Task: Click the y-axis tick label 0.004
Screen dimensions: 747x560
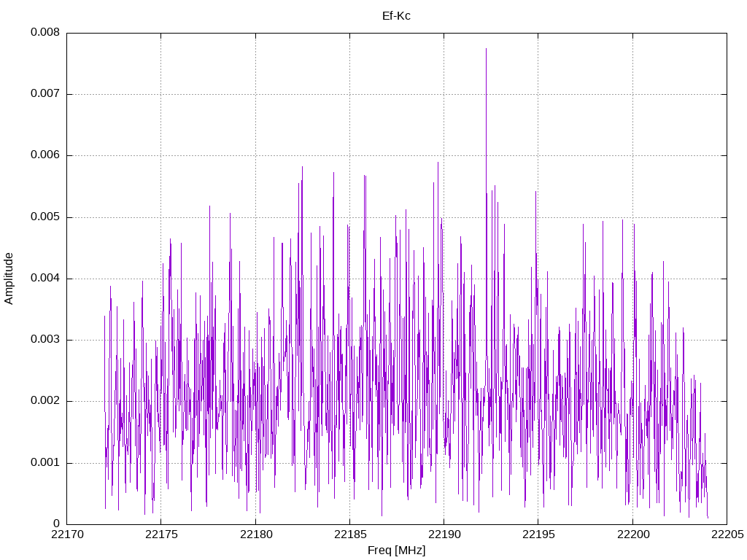Action: pyautogui.click(x=45, y=278)
